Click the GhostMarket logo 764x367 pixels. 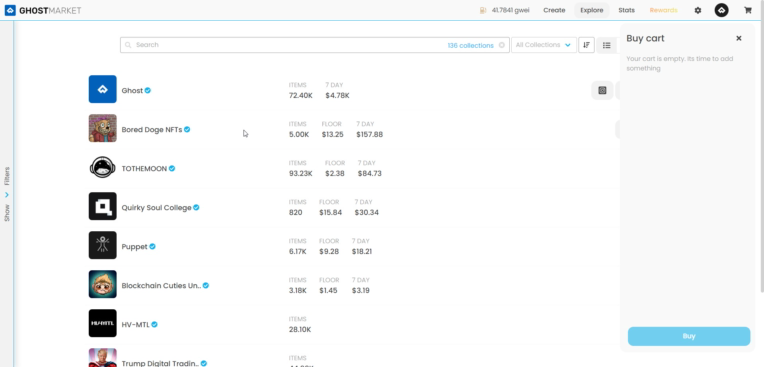click(43, 10)
